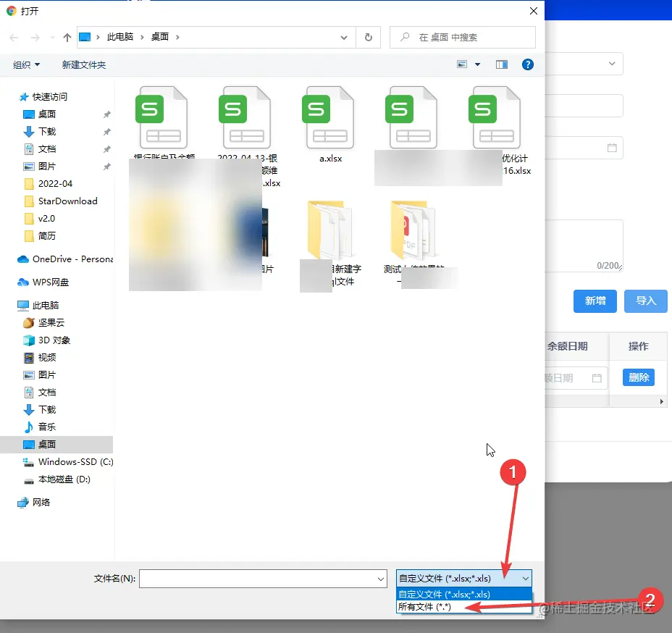The image size is (672, 633).
Task: Click 导入 button in background page
Action: click(645, 301)
